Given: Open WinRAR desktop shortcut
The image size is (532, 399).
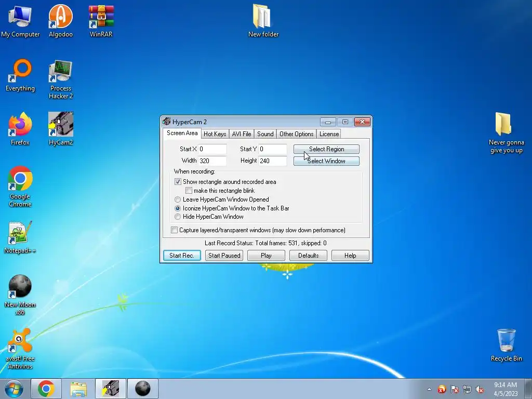Looking at the screenshot, I should click(x=101, y=21).
